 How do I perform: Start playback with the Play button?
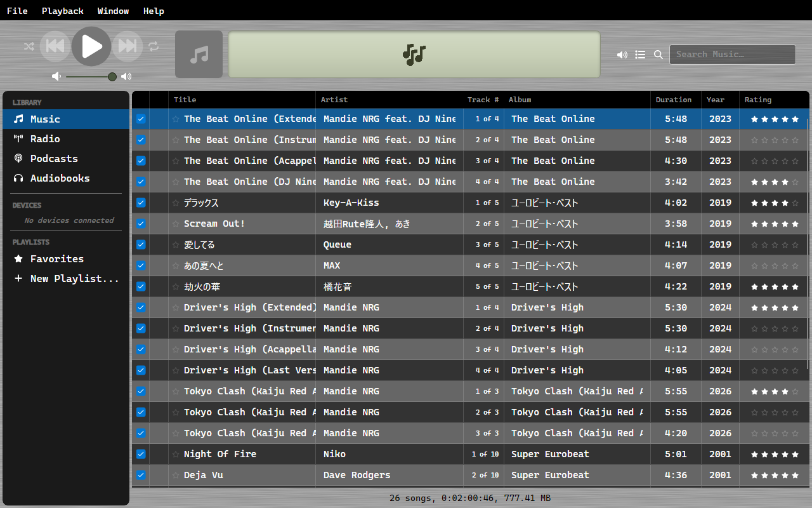click(91, 46)
